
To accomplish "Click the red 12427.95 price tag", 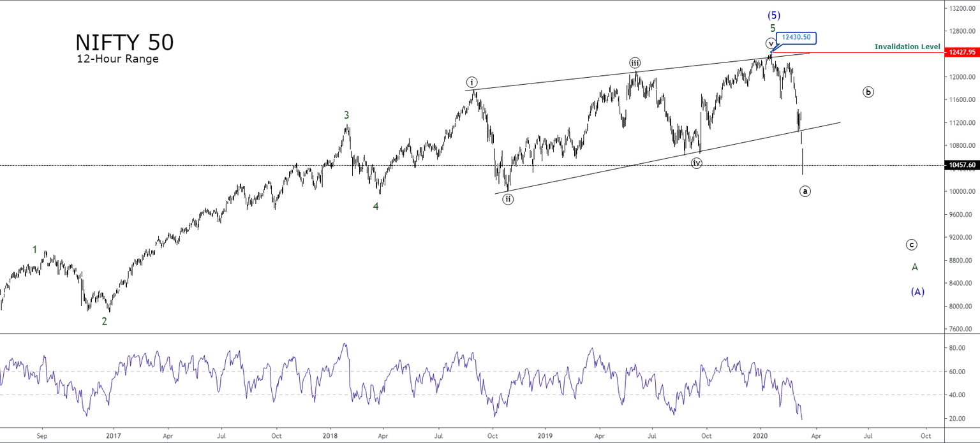I will (x=962, y=52).
